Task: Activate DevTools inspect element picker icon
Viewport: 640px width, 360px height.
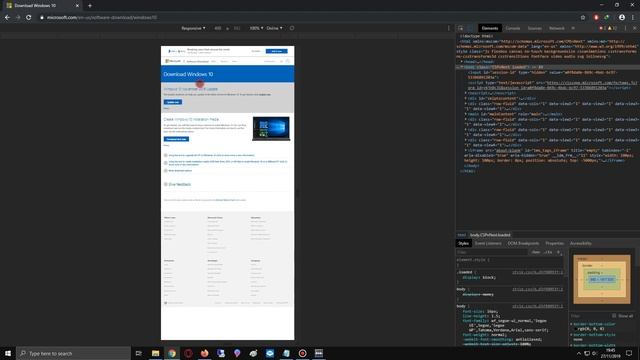Action: click(461, 28)
